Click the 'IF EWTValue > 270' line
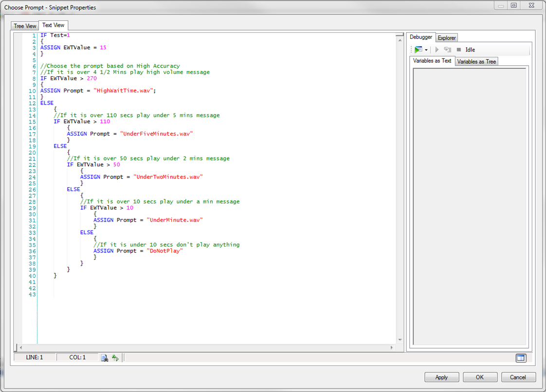 pos(68,78)
